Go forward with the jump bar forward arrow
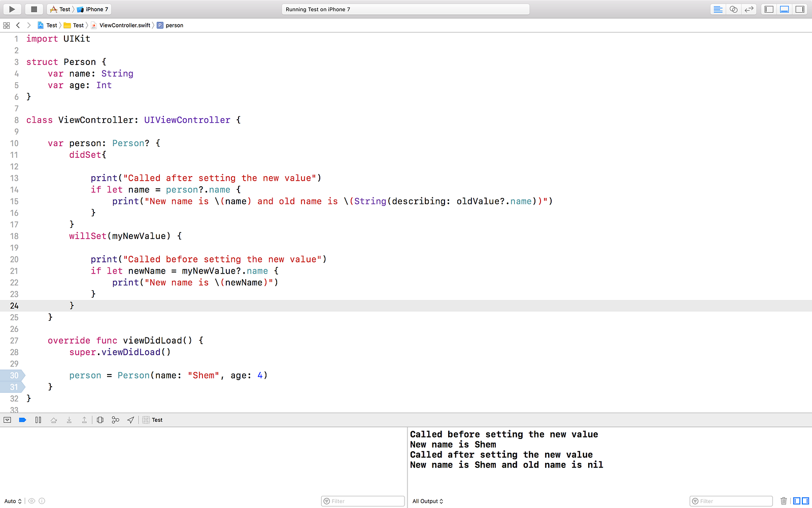This screenshot has height=508, width=812. pyautogui.click(x=29, y=25)
